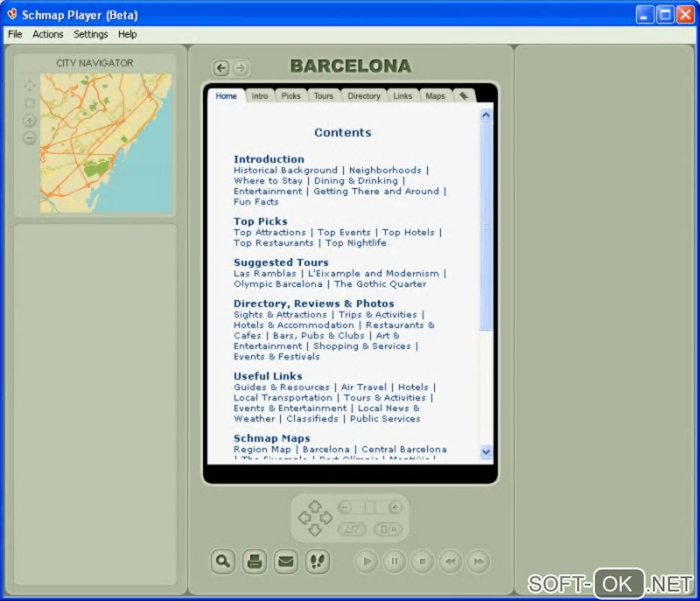Open the Classifieds link
700x601 pixels.
(x=312, y=419)
